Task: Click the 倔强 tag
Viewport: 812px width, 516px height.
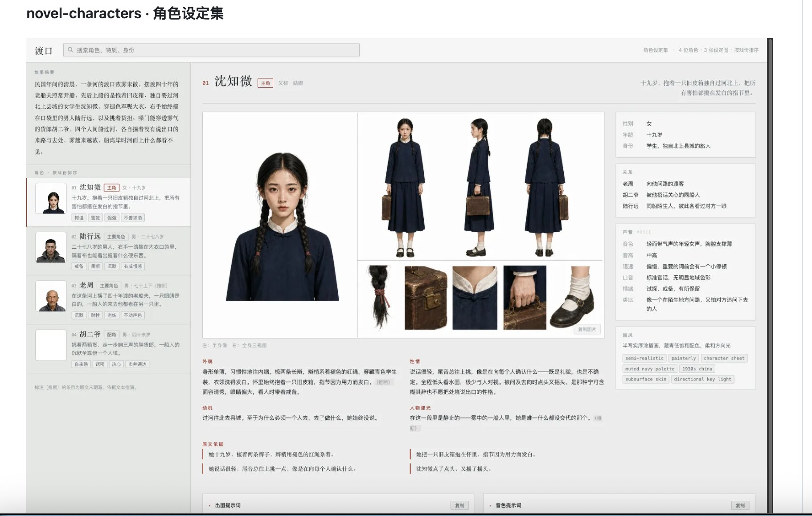Action: pos(112,218)
